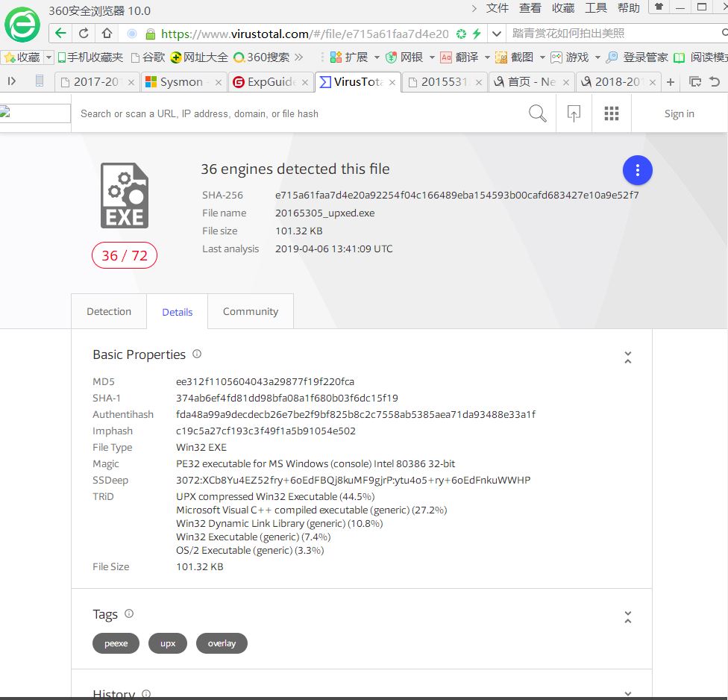The width and height of the screenshot is (728, 700).
Task: Reload the page with refresh icon
Action: pyautogui.click(x=84, y=34)
